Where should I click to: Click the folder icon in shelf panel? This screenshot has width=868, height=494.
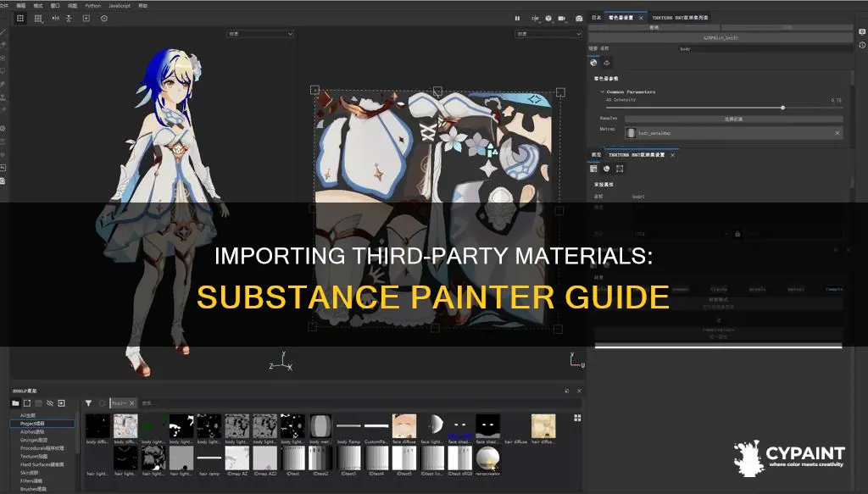pyautogui.click(x=15, y=403)
